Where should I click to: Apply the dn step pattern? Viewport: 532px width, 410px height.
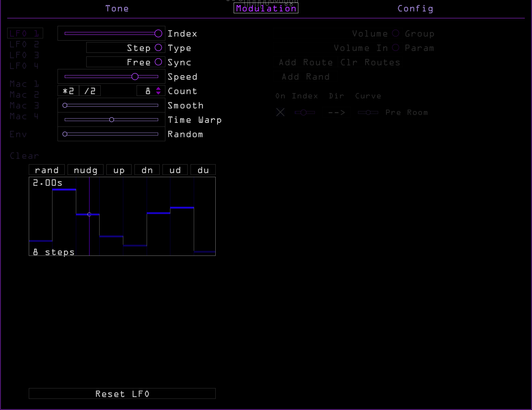[x=147, y=170]
